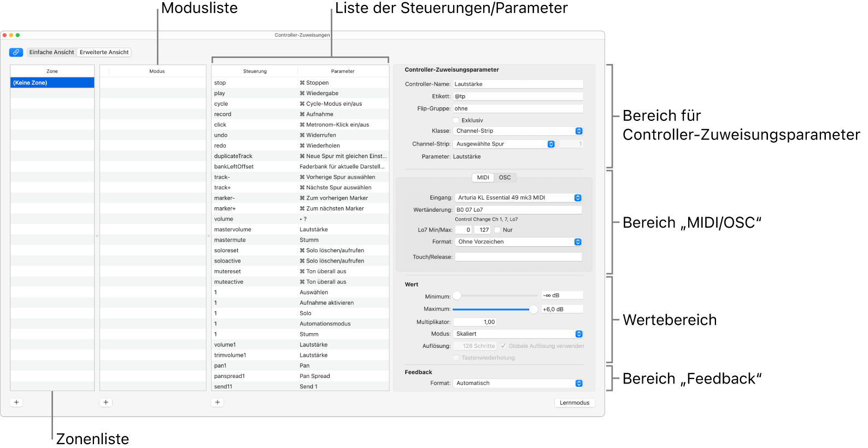This screenshot has width=868, height=448.
Task: Toggle the Exklusiv checkbox
Action: 456,120
